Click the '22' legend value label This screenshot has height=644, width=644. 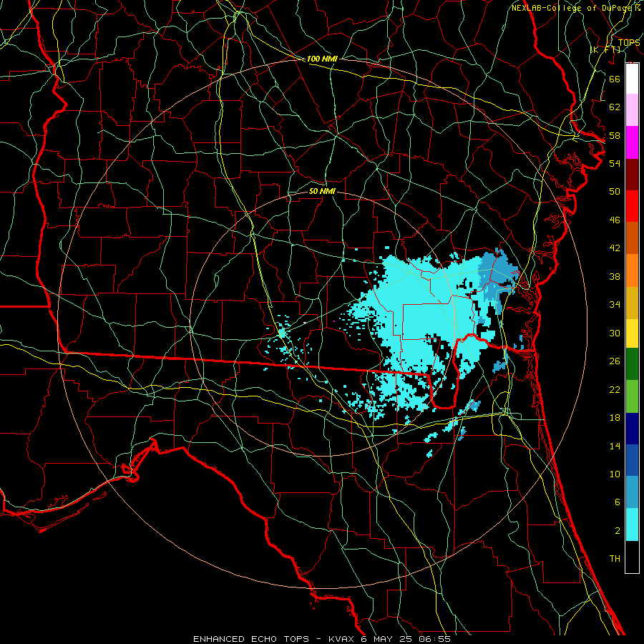[x=615, y=389]
